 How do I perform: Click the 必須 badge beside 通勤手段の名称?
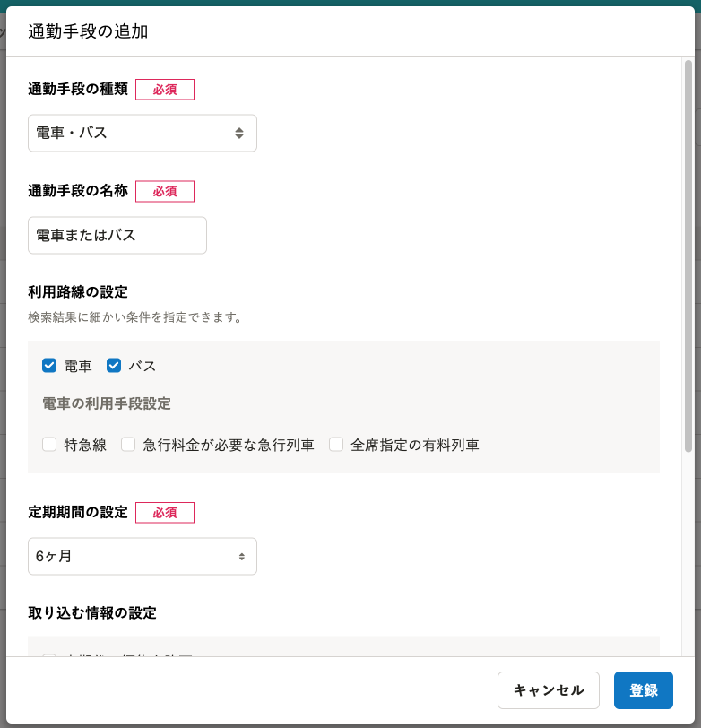[x=165, y=191]
